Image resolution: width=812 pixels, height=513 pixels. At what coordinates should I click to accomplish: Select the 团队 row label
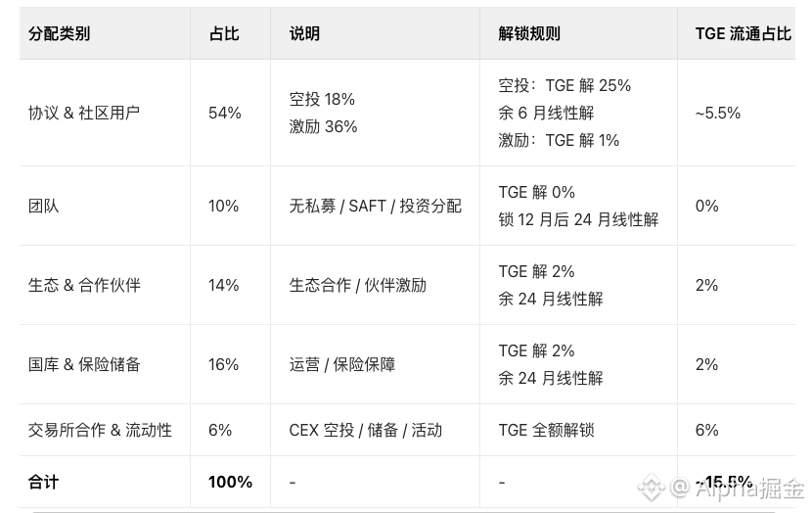[x=44, y=206]
